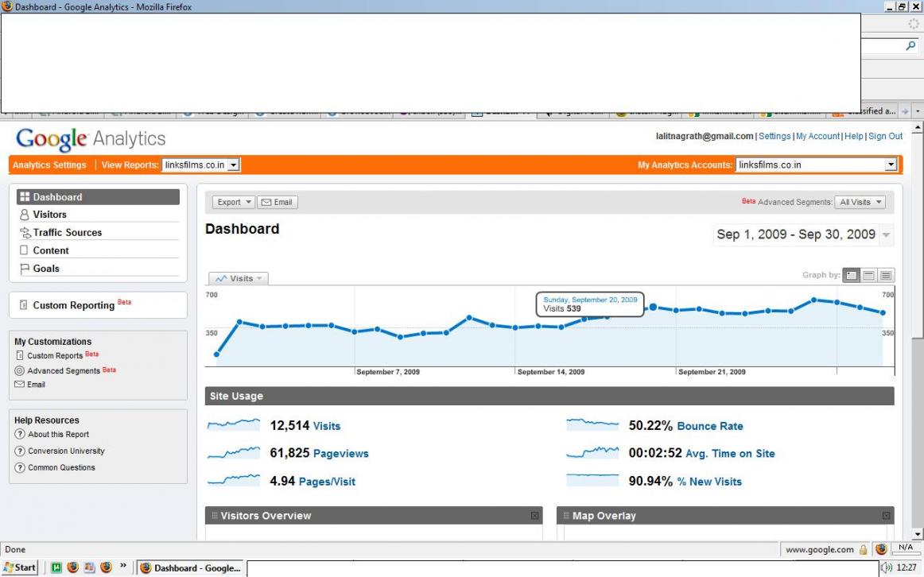Click the Visitors person icon
This screenshot has height=577, width=924.
pos(24,215)
